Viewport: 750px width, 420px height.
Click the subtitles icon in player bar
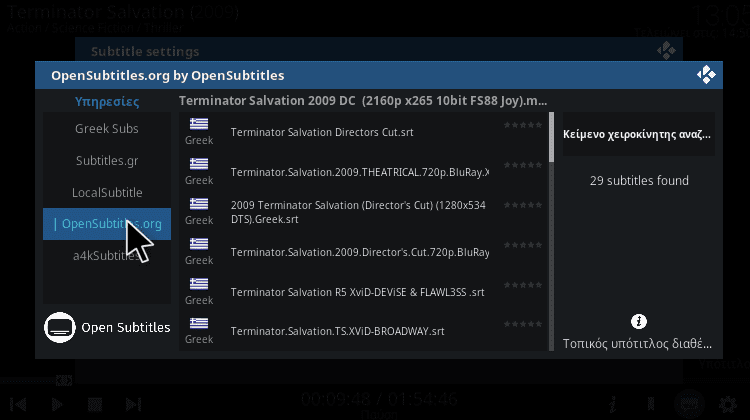(689, 405)
